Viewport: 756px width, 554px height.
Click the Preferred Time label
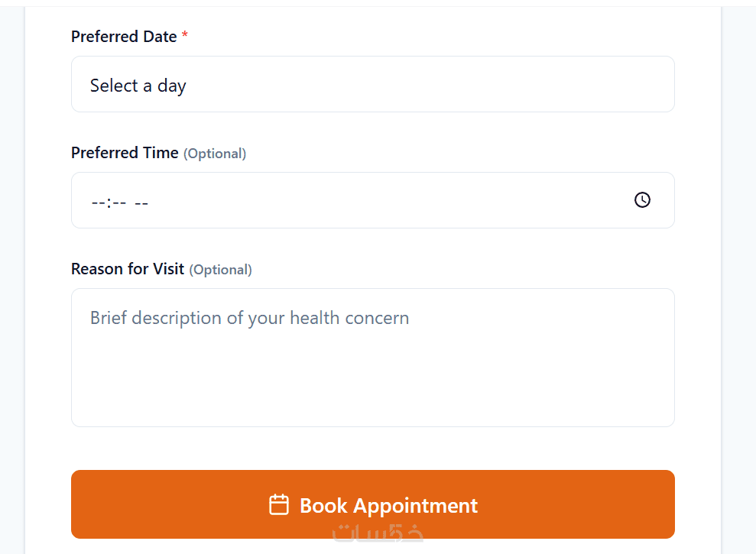(x=125, y=153)
